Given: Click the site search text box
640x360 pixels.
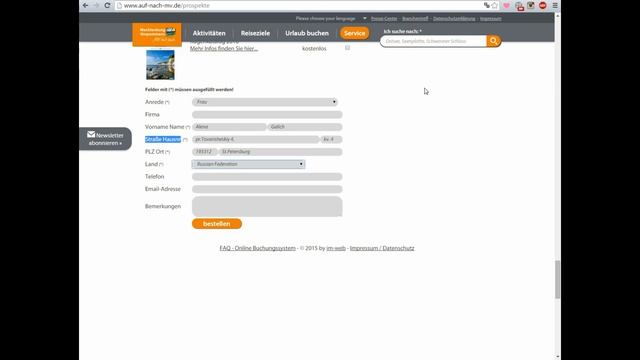Looking at the screenshot, I should [433, 41].
